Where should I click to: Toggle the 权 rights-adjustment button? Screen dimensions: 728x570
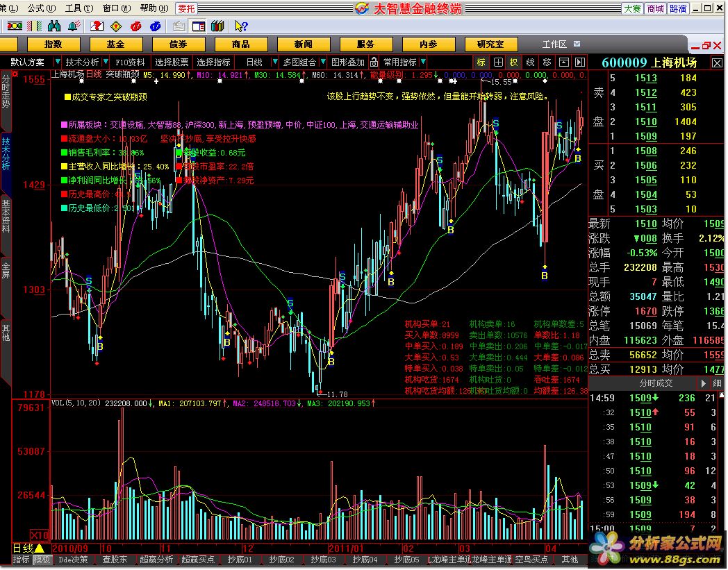coord(513,62)
